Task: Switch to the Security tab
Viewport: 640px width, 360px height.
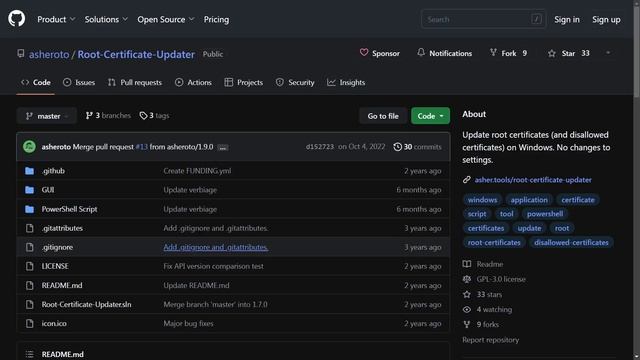Action: pyautogui.click(x=295, y=82)
